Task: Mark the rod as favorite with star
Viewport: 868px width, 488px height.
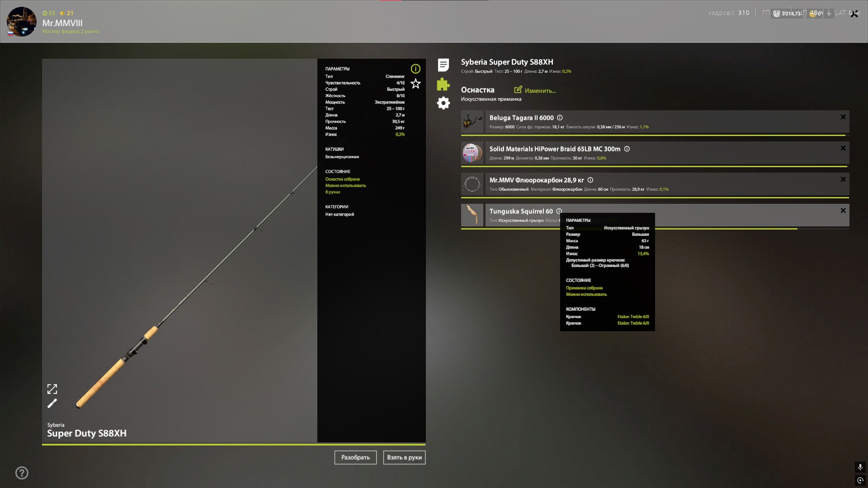Action: tap(415, 84)
